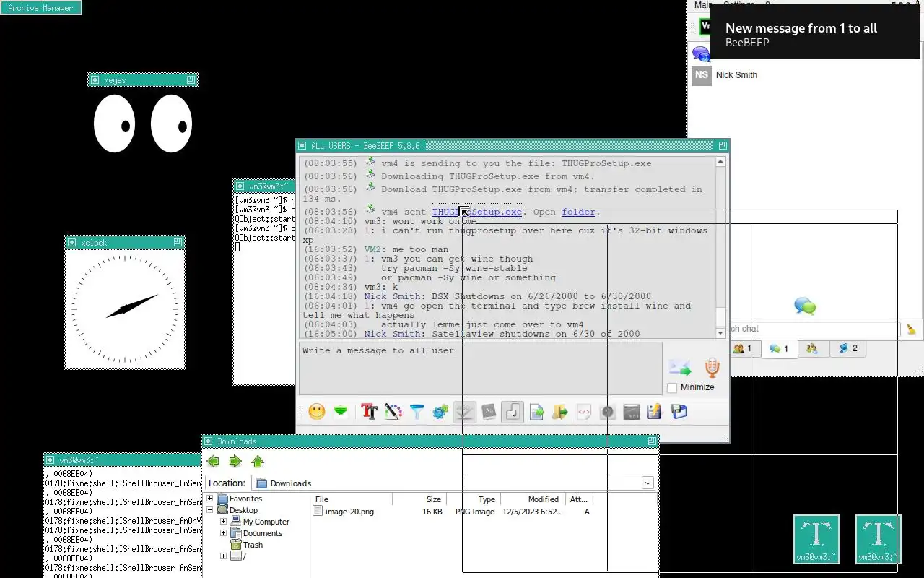The height and width of the screenshot is (578, 924).
Task: Change chat font with the red T icon
Action: point(370,412)
